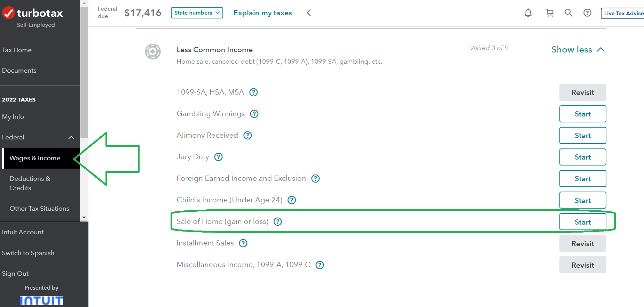Viewport: 644px width, 307px height.
Task: Click the notifications bell icon
Action: (x=528, y=13)
